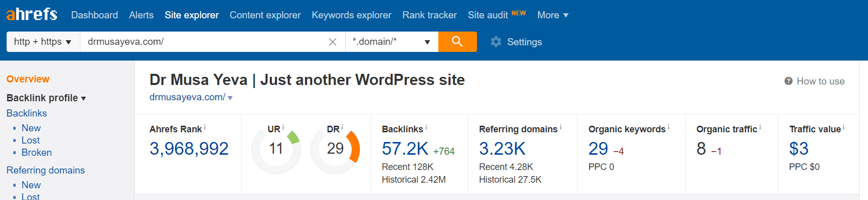Click the Settings label

[x=524, y=42]
